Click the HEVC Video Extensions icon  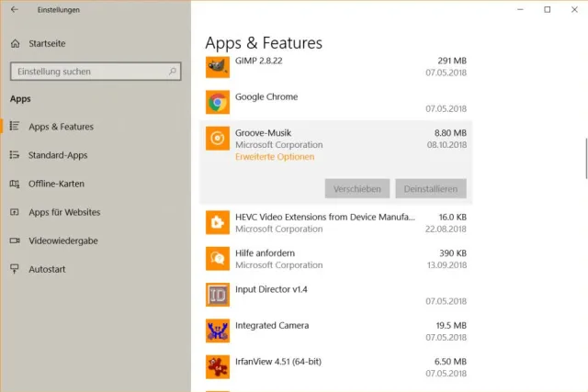click(x=218, y=223)
